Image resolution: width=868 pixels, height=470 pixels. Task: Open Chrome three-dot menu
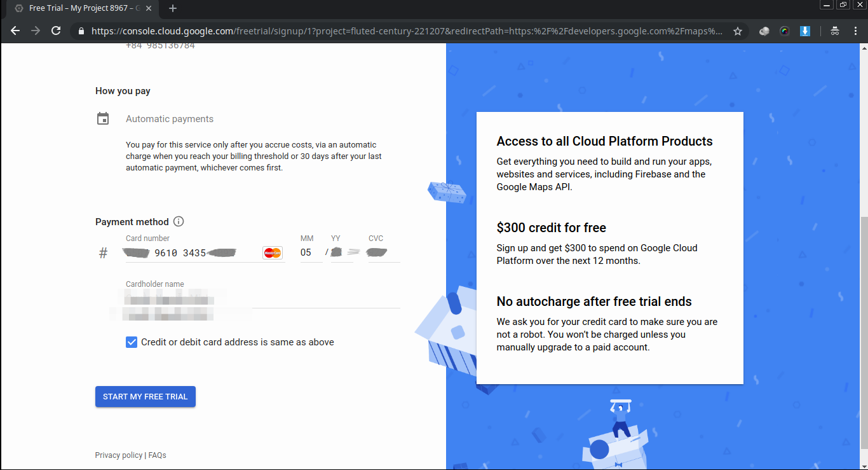tap(855, 31)
